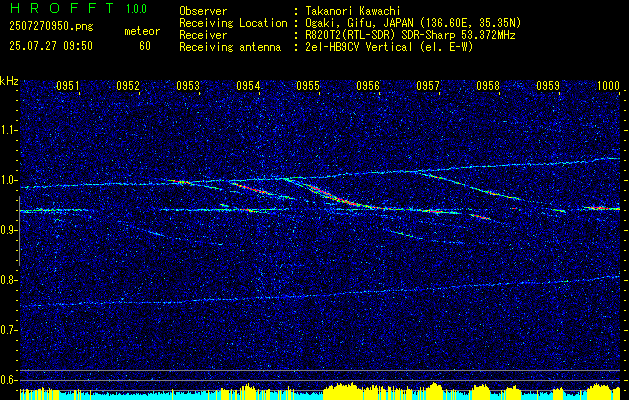Click the Receiving Location label
This screenshot has width=629, height=400.
pyautogui.click(x=233, y=23)
